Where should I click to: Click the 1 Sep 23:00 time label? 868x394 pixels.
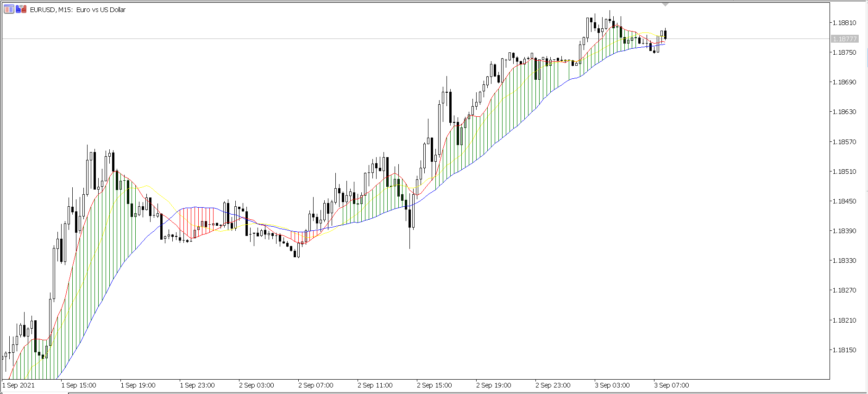[197, 385]
